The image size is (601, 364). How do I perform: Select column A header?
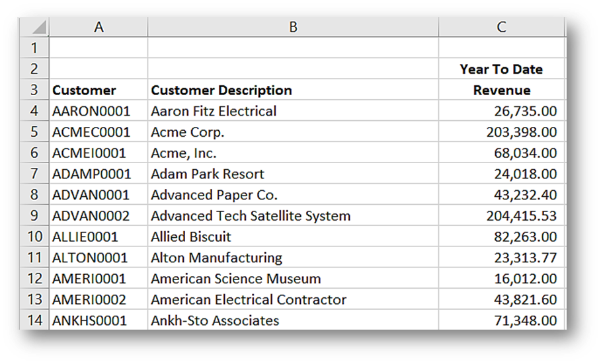[99, 27]
